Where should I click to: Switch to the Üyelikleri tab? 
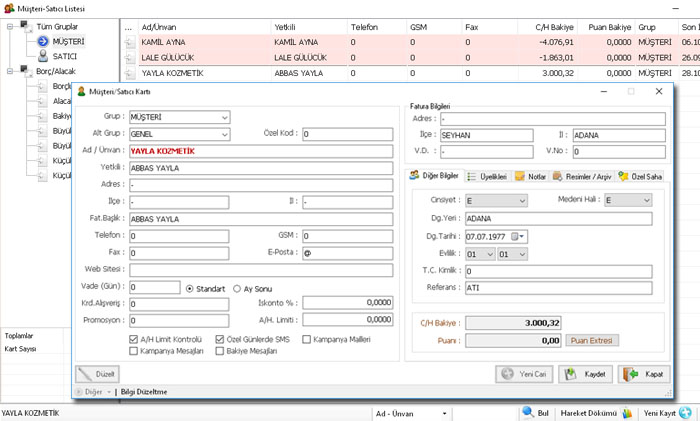pyautogui.click(x=487, y=177)
